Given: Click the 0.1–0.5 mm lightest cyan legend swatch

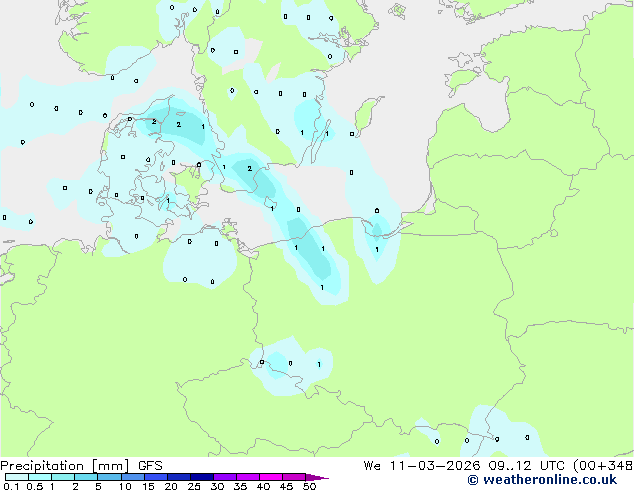Looking at the screenshot, I should point(17,477).
